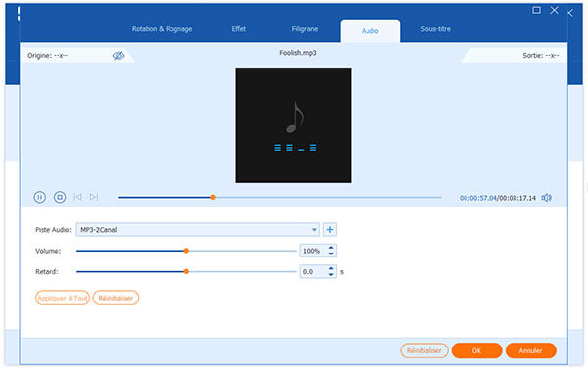Click the 00:00:57.04 current time
Viewport: 588px width, 370px height.
(478, 198)
